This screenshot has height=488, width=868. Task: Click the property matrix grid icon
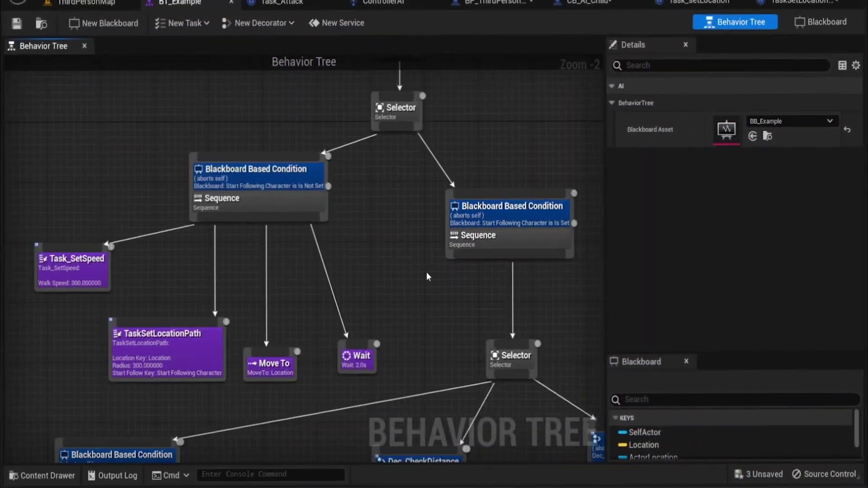point(842,66)
